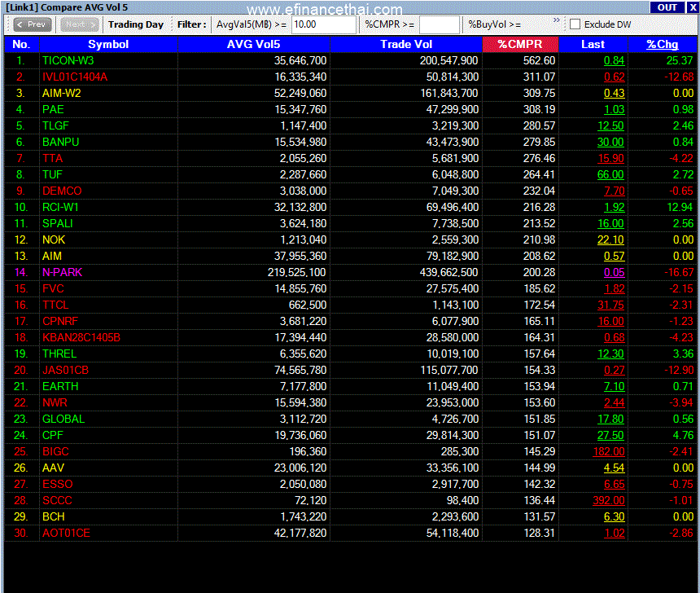Select symbol TTA

[x=52, y=158]
